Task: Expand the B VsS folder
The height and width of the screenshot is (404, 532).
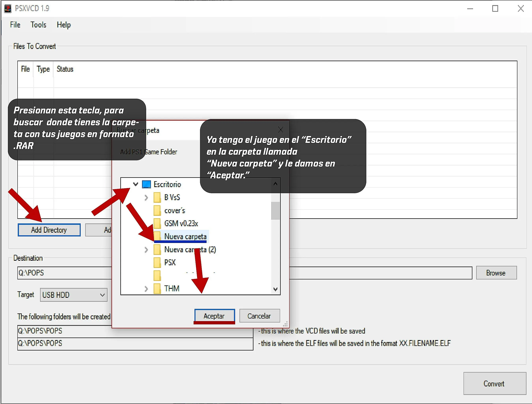Action: click(x=146, y=198)
